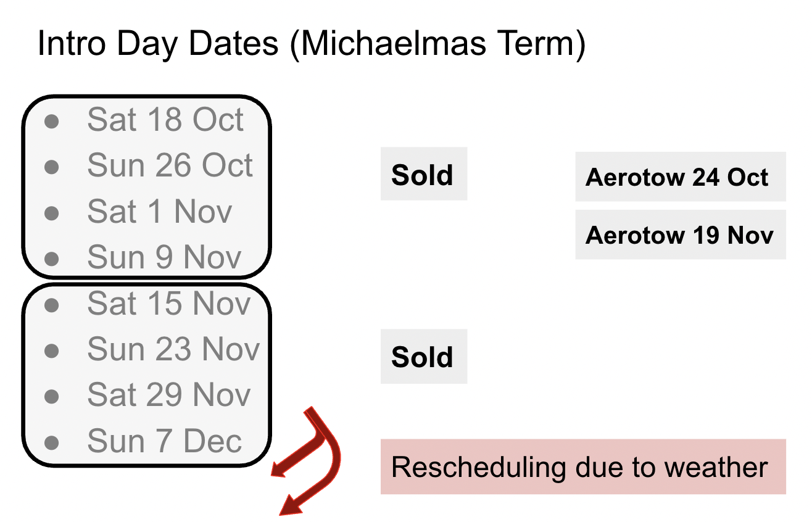The width and height of the screenshot is (812, 522).
Task: Select the Sat 29 Nov entry
Action: (x=169, y=395)
